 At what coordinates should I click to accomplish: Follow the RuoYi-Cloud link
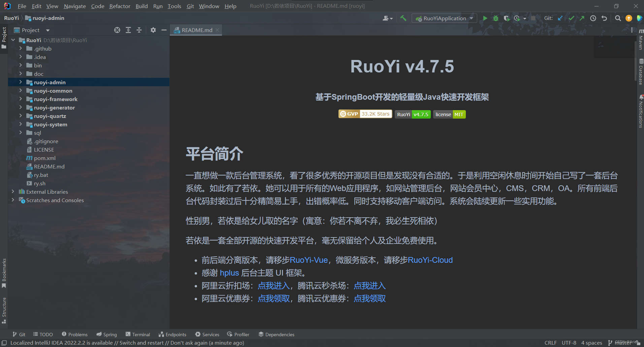pyautogui.click(x=430, y=260)
